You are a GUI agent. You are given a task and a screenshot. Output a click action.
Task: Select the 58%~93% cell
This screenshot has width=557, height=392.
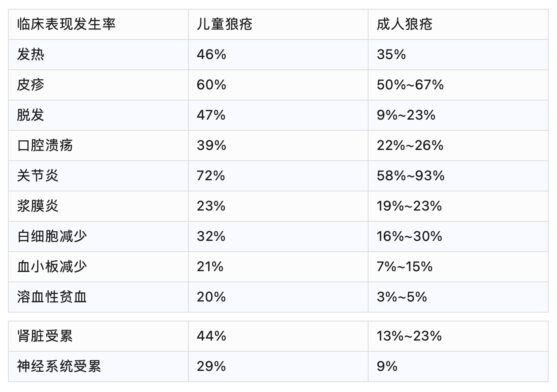pyautogui.click(x=410, y=176)
